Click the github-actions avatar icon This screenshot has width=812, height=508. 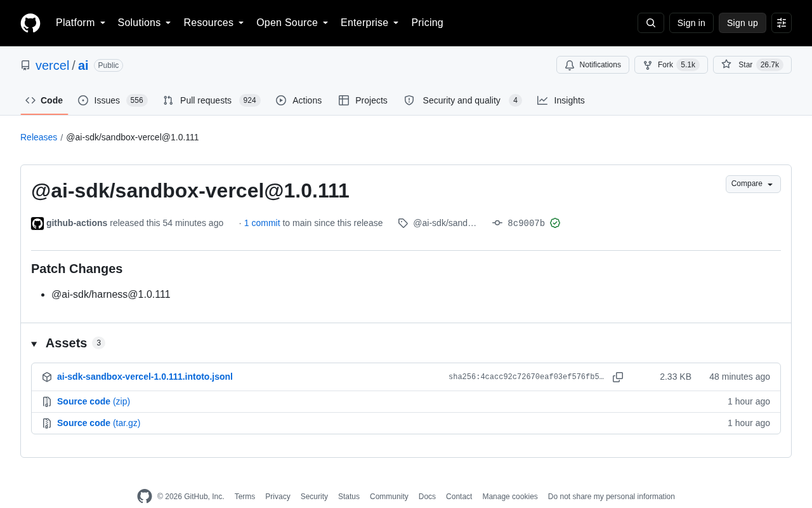(37, 224)
